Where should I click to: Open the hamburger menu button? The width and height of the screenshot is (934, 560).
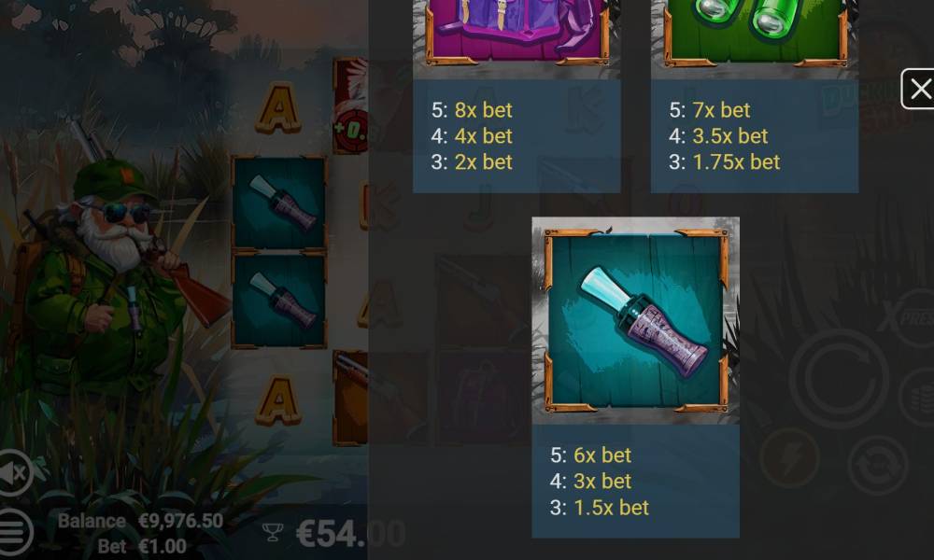[14, 531]
